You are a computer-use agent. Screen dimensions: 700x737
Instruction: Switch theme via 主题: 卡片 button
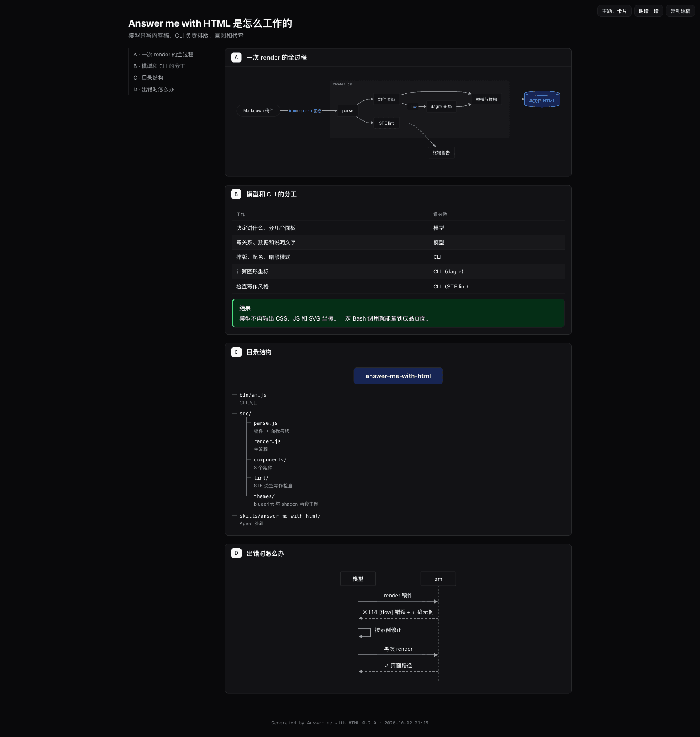tap(614, 11)
